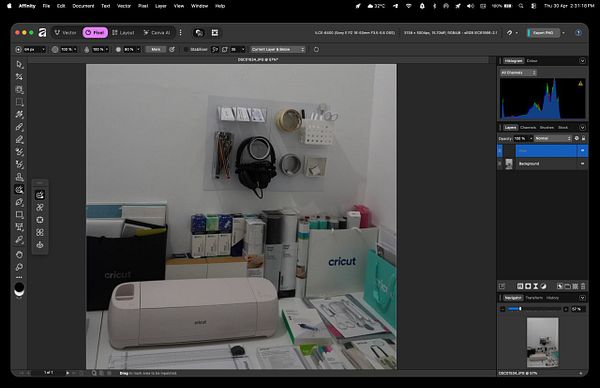Toggle the layer lock icon in Layers panel

click(x=584, y=138)
